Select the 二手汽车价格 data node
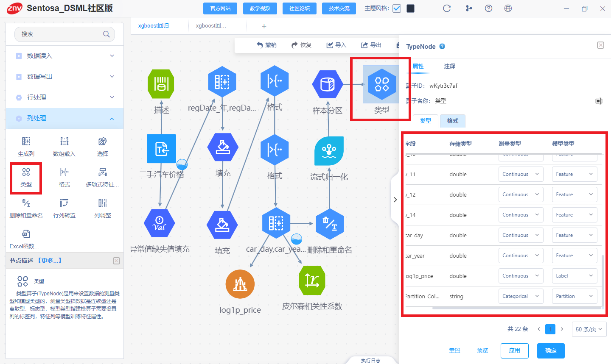 pyautogui.click(x=161, y=149)
